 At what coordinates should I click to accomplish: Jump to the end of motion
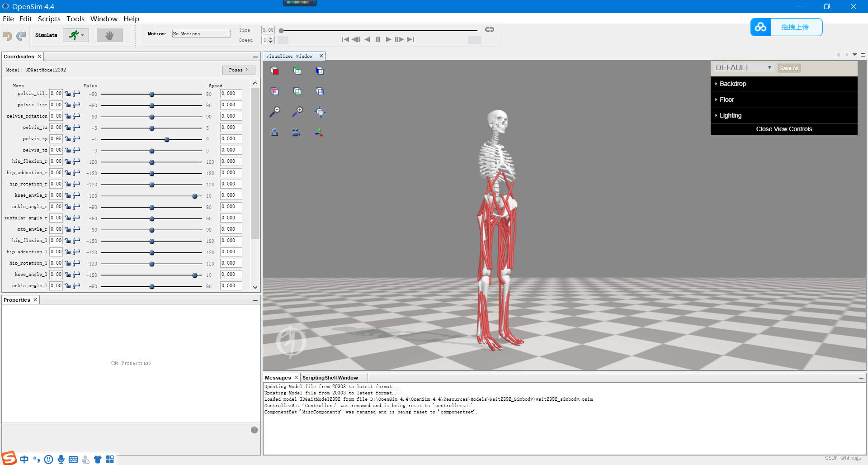410,39
